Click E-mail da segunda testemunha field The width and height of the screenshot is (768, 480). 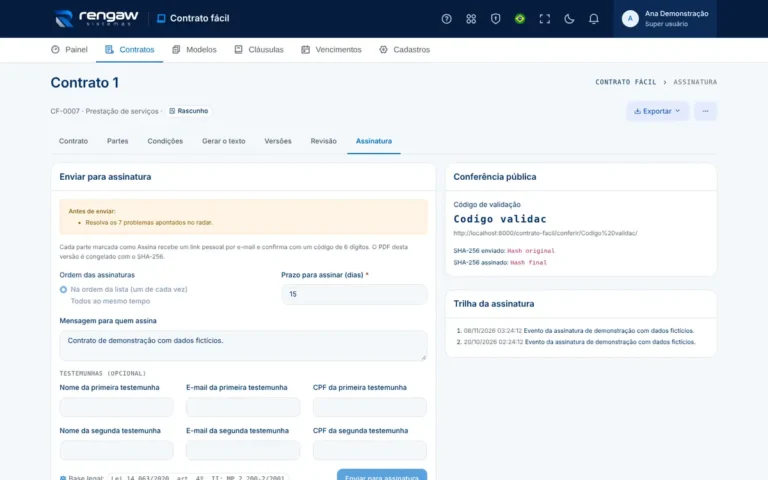click(243, 450)
